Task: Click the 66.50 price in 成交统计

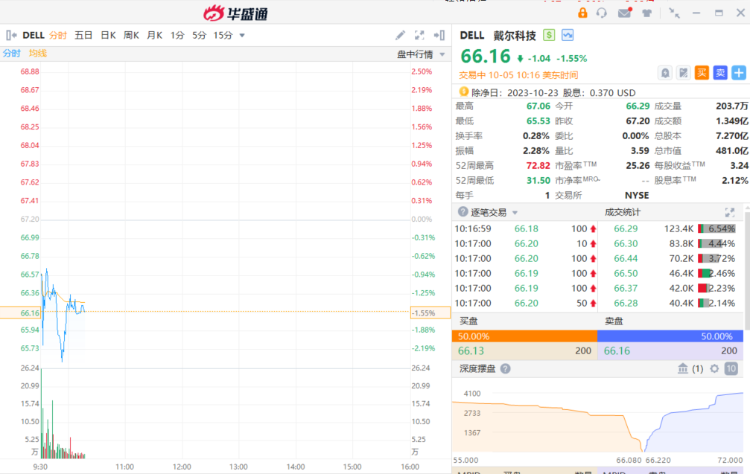Action: [626, 273]
